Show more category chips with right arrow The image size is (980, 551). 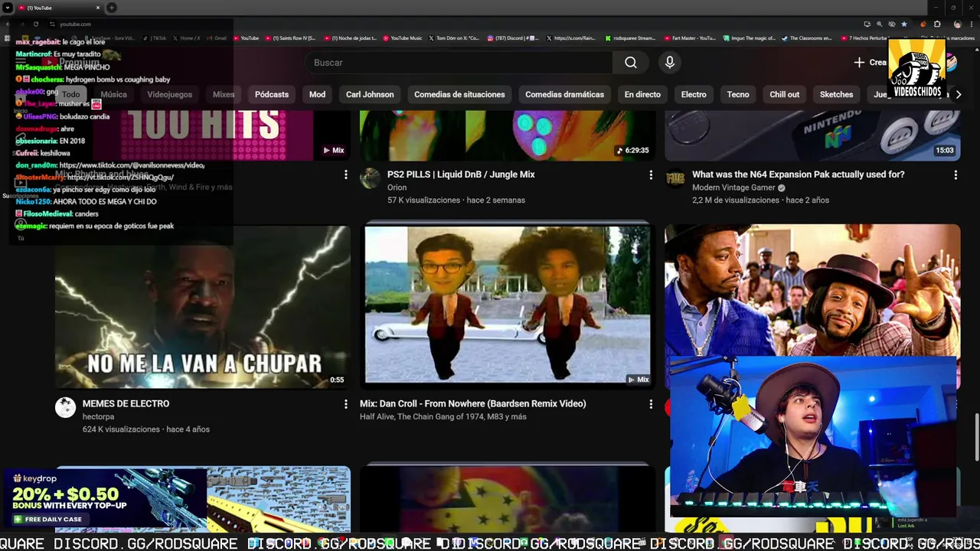(x=958, y=95)
